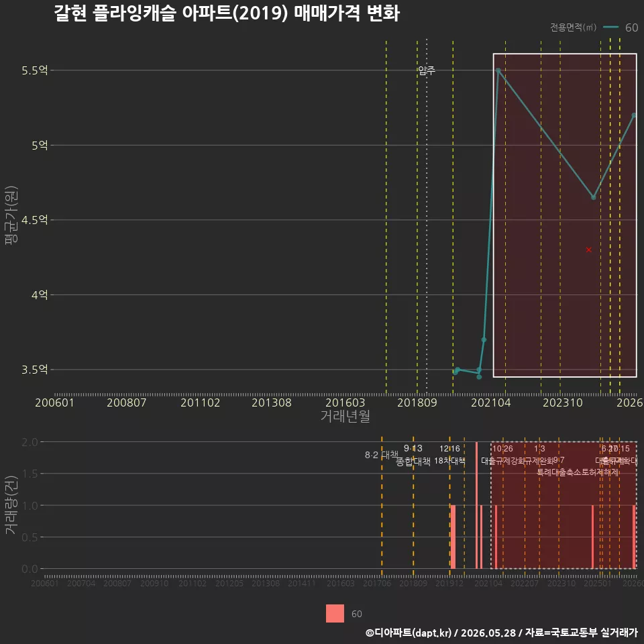Click the data point near 4.65억

594,197
